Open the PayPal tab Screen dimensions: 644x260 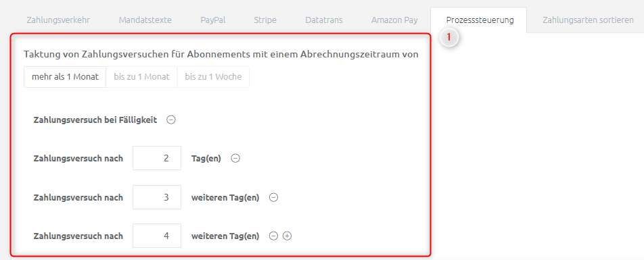213,20
